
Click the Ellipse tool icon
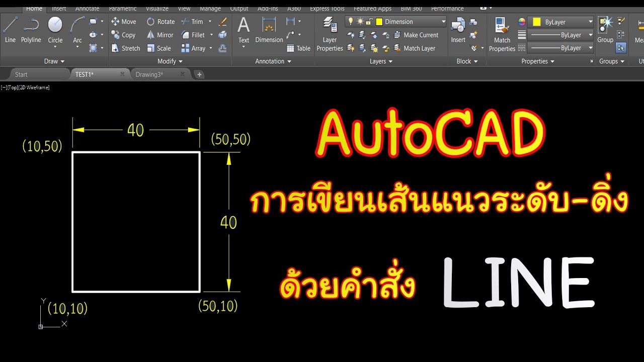pos(93,35)
